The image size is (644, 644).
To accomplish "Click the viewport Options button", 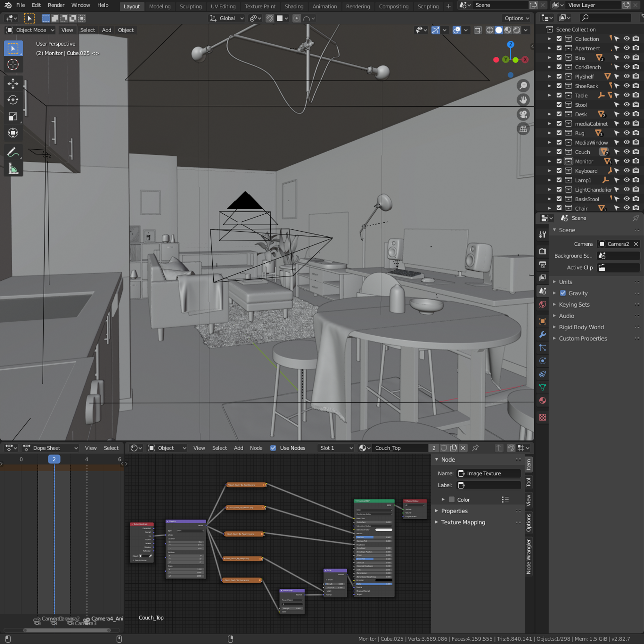I will click(517, 18).
